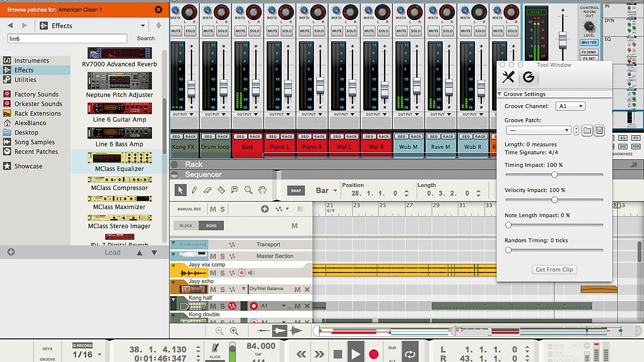This screenshot has width=644, height=362.
Task: Select the Pencil tool
Action: click(194, 190)
